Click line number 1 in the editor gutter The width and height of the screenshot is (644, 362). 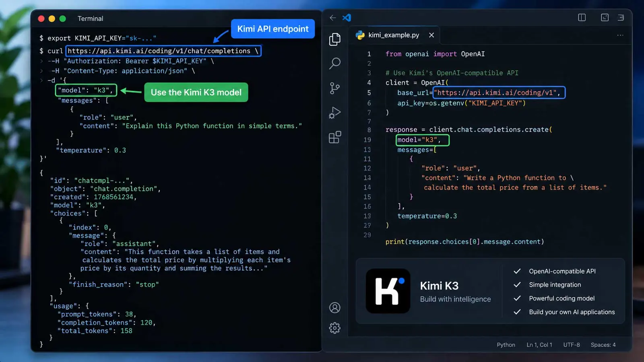(369, 54)
